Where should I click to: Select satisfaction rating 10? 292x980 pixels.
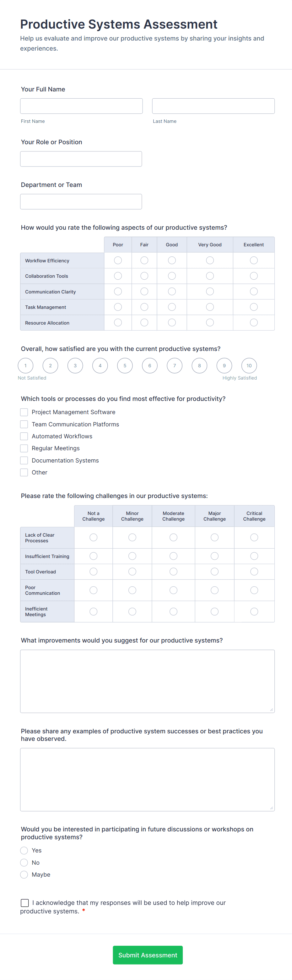pyautogui.click(x=249, y=366)
